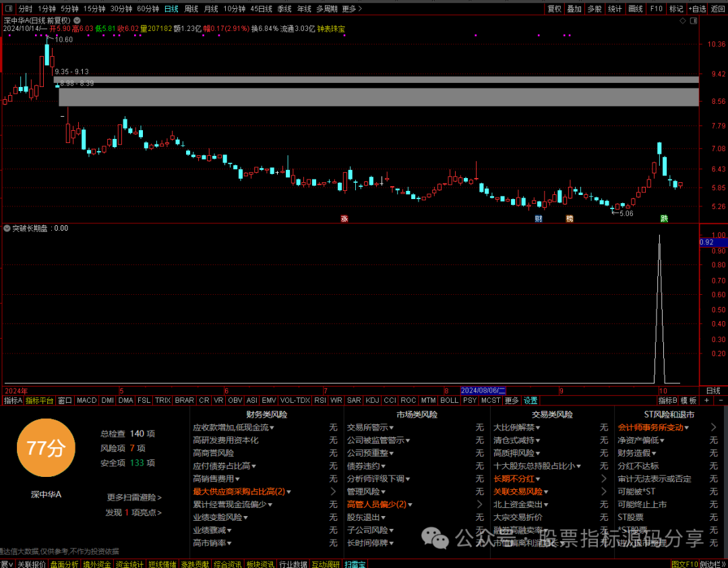Open the 关联报价 bottom tab
The width and height of the screenshot is (728, 568).
coord(32,564)
